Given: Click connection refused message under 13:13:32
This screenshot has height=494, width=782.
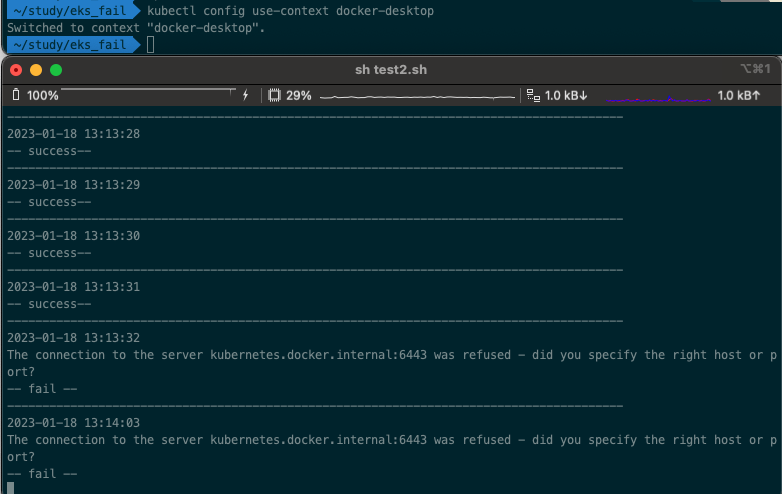Looking at the screenshot, I should pyautogui.click(x=391, y=363).
